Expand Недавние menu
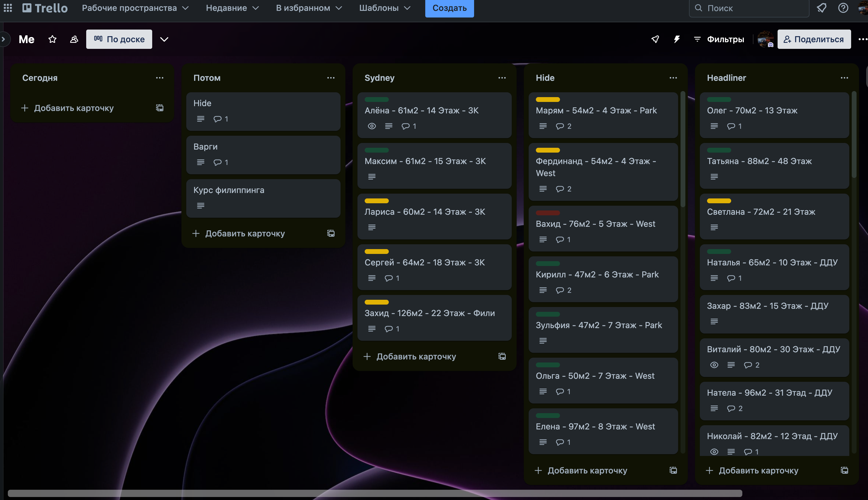868x500 pixels. [x=232, y=8]
